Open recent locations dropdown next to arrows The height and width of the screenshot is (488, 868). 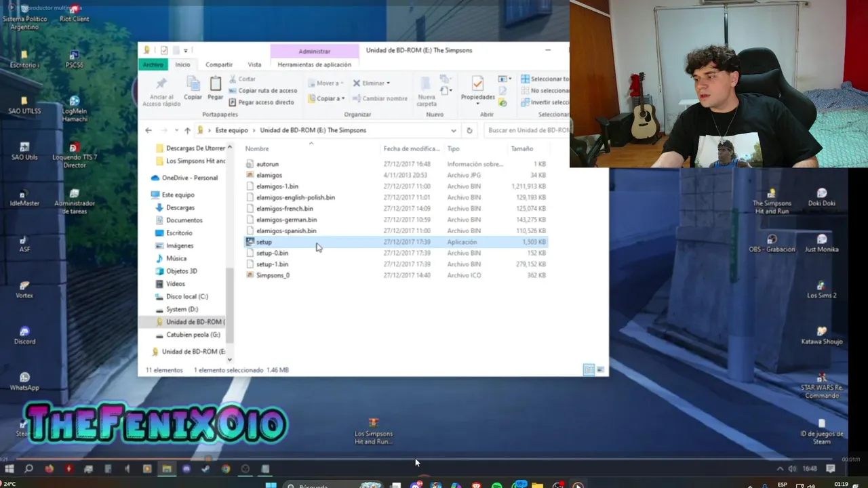coord(176,130)
